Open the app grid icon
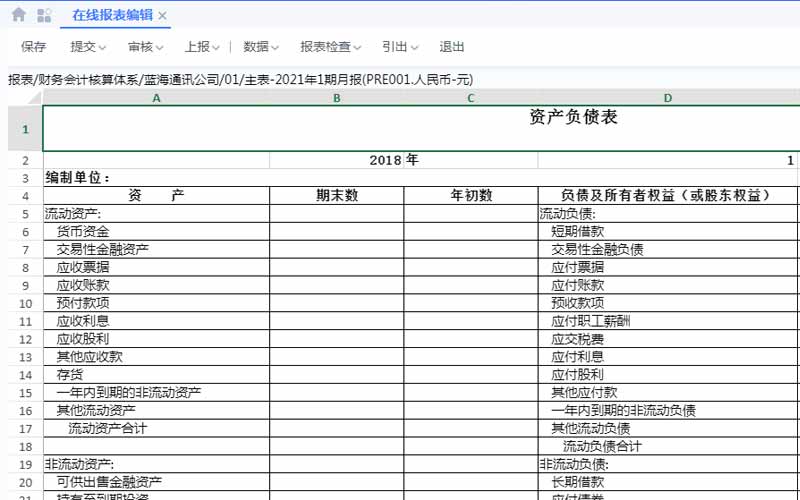The width and height of the screenshot is (800, 500). (x=44, y=15)
